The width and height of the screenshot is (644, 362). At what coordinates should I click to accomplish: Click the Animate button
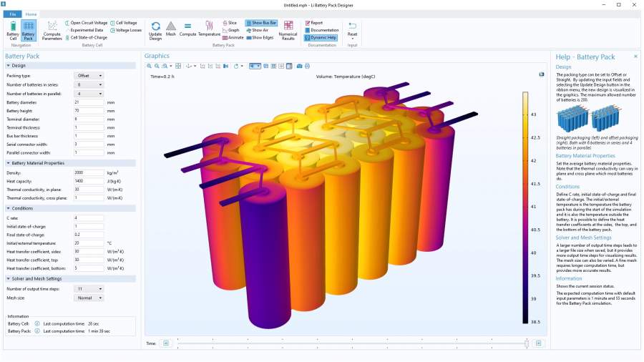(233, 37)
